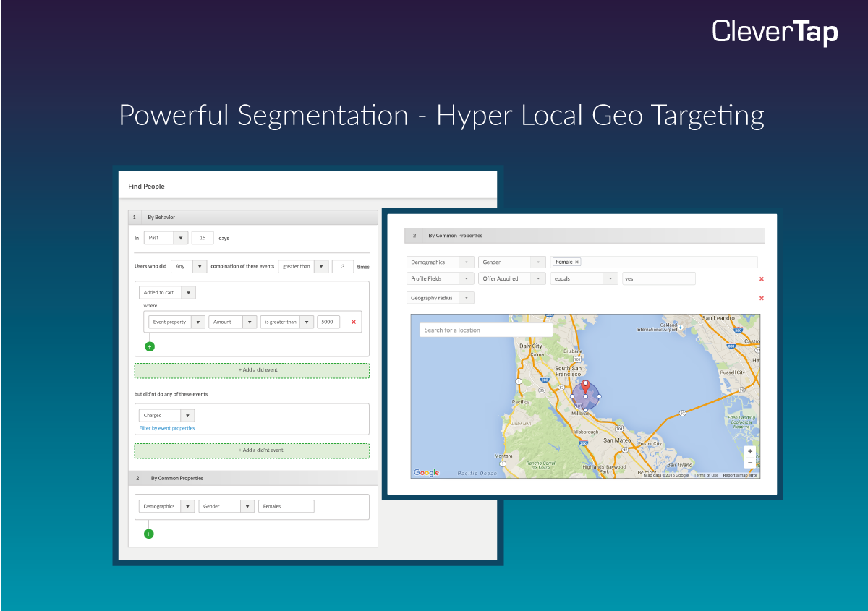Open the Profile Fields dropdown
The width and height of the screenshot is (868, 611).
click(441, 278)
